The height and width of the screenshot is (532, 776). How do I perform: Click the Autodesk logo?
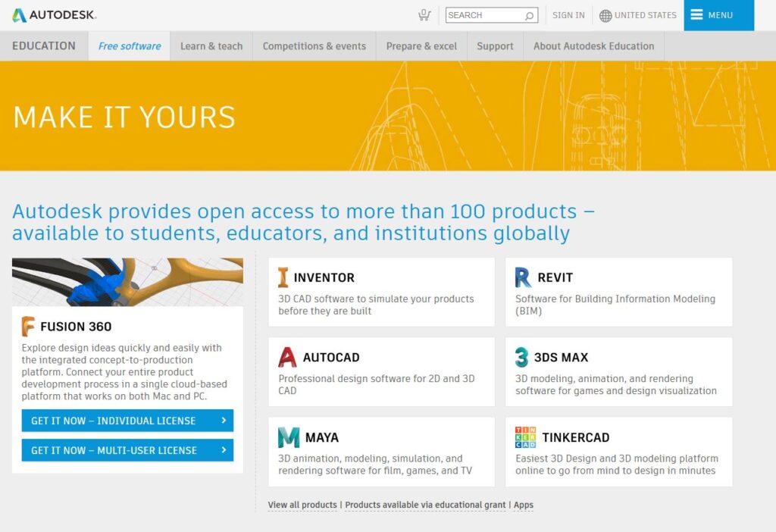pyautogui.click(x=55, y=15)
